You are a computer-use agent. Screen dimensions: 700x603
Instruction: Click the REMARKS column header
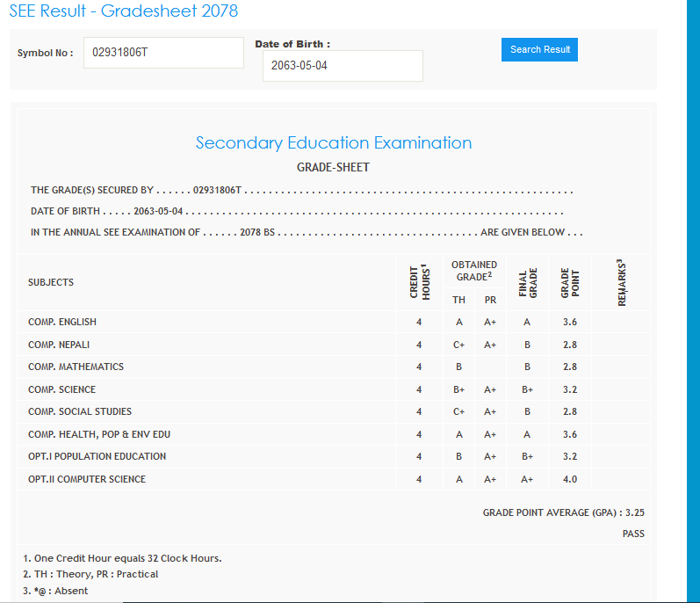(x=622, y=283)
